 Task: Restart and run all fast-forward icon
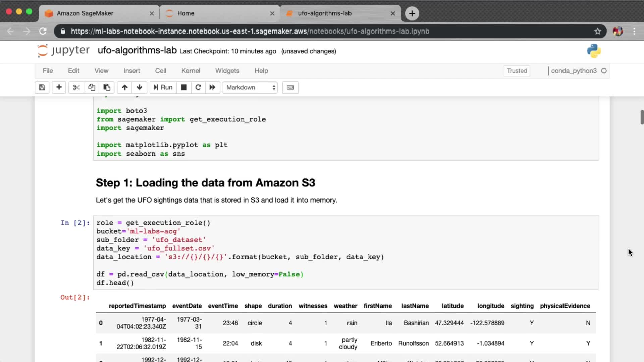212,87
